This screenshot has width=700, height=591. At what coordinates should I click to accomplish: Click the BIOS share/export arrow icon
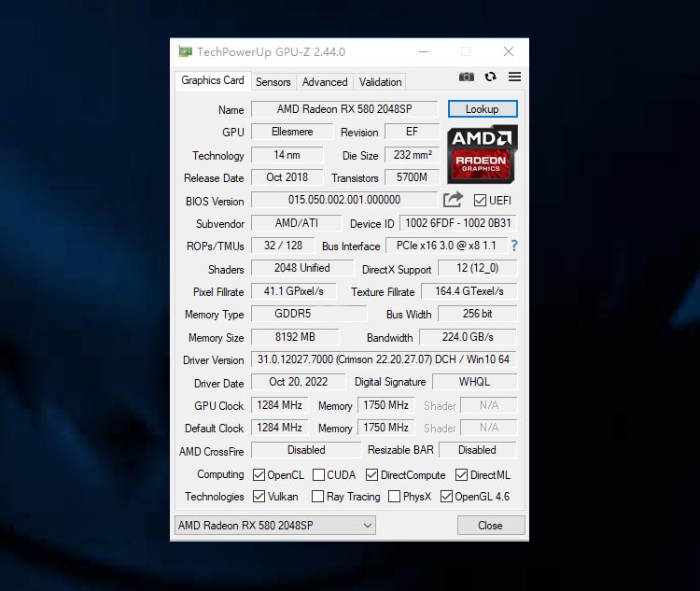453,200
